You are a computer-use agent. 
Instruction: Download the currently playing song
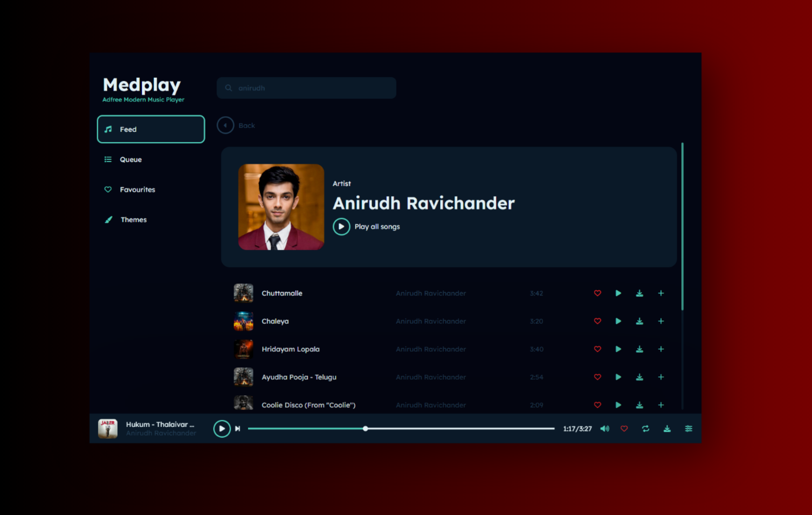(667, 429)
